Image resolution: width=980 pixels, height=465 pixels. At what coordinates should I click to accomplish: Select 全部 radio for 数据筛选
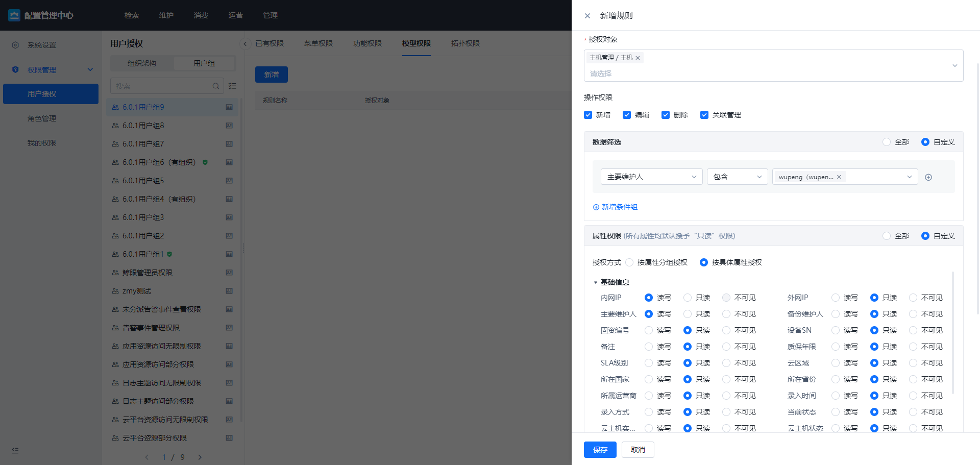tap(887, 142)
